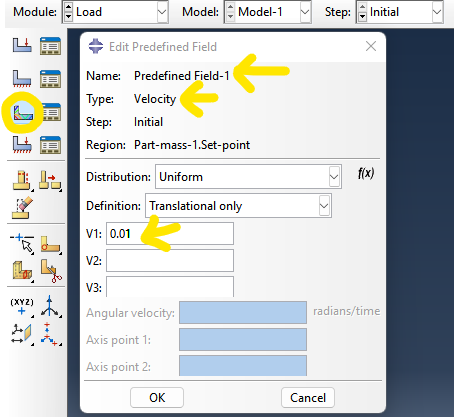
Task: Click the f(x) analytical field button
Action: [366, 173]
